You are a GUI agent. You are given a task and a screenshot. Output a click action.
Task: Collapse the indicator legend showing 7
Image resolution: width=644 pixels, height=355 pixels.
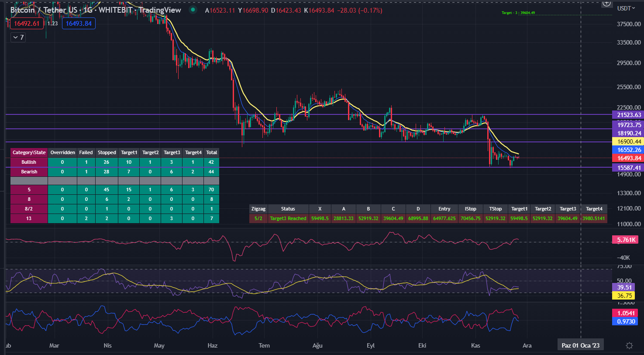tap(18, 38)
